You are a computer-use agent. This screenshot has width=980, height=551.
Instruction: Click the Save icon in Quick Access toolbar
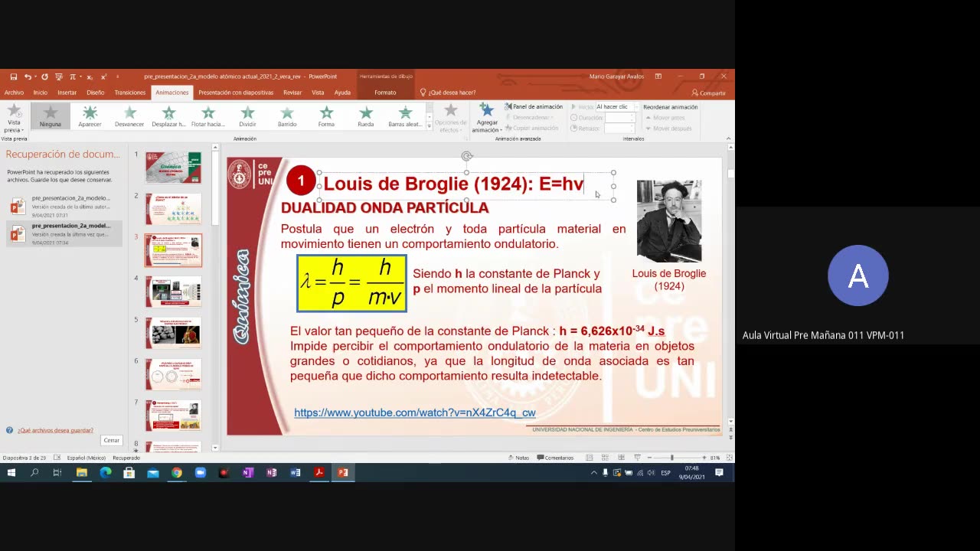13,77
